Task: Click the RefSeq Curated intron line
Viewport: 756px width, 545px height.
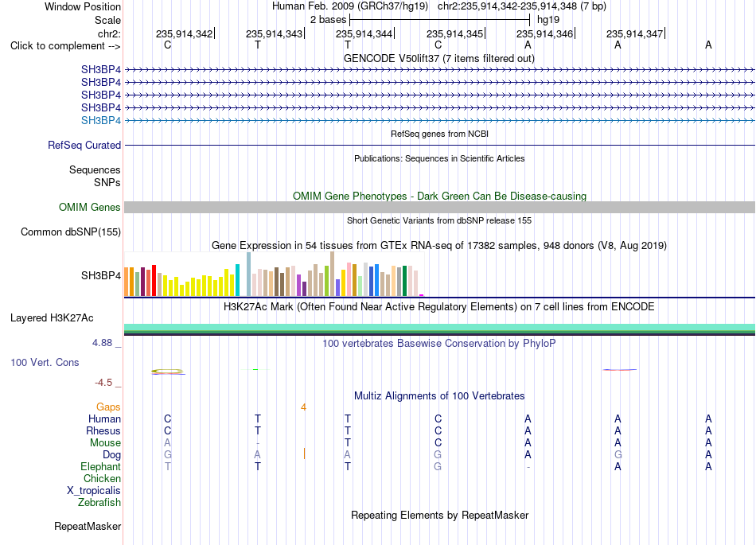Action: click(439, 145)
